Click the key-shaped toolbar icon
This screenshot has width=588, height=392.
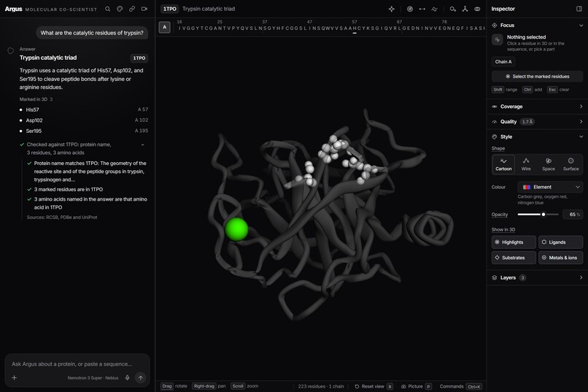click(x=453, y=9)
